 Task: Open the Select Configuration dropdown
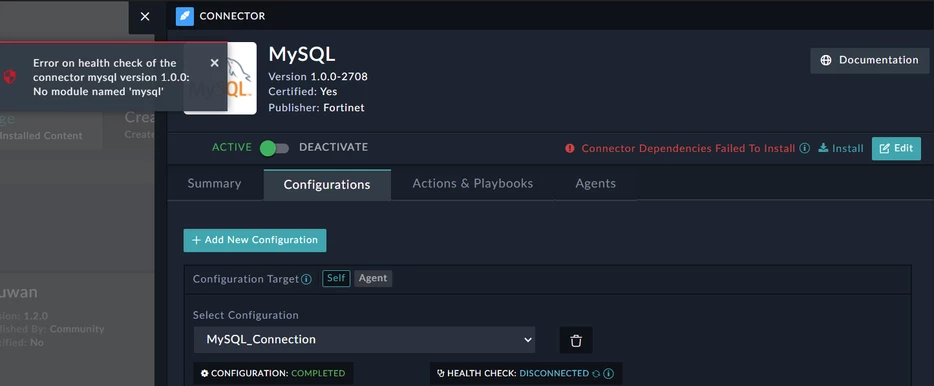[365, 340]
